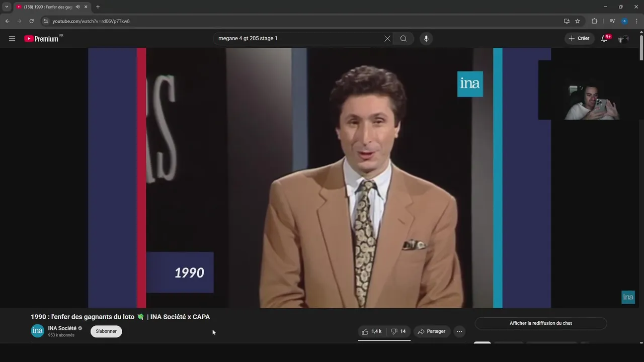The height and width of the screenshot is (362, 644).
Task: Open the YouTube hamburger guide menu
Action: (12, 38)
